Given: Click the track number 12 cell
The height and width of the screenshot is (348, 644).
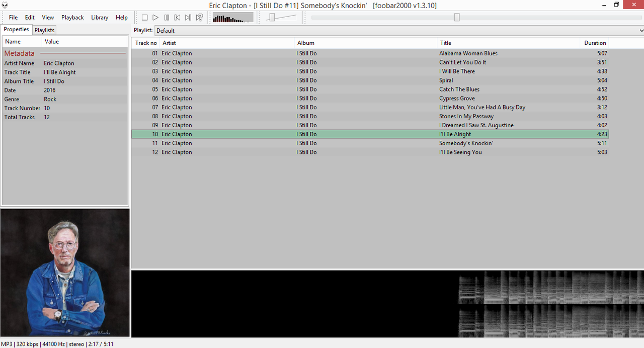Looking at the screenshot, I should [155, 152].
